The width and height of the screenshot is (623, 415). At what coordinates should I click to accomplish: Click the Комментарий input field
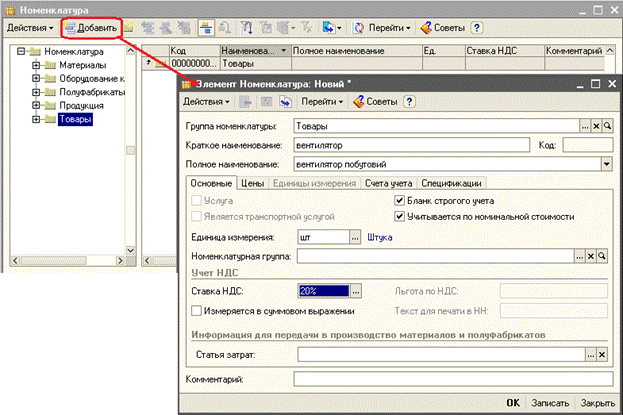coord(450,380)
